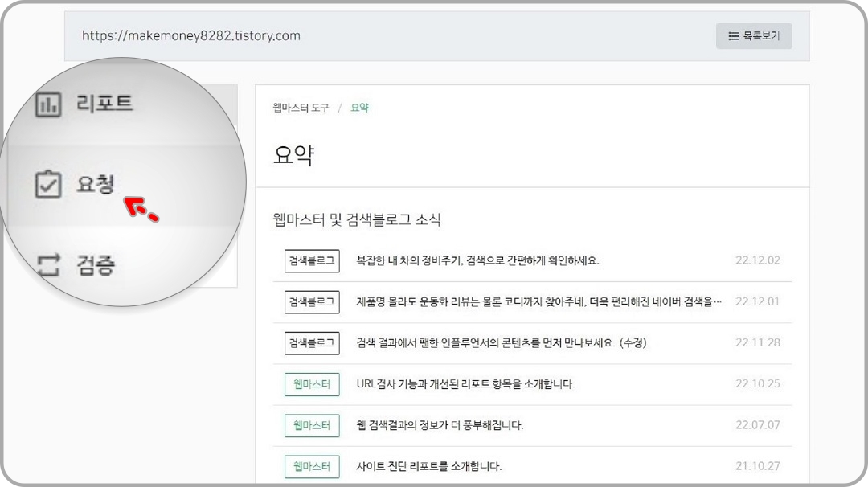Viewport: 868px width, 487px height.
Task: Click the date 22.12.01
Action: 757,301
